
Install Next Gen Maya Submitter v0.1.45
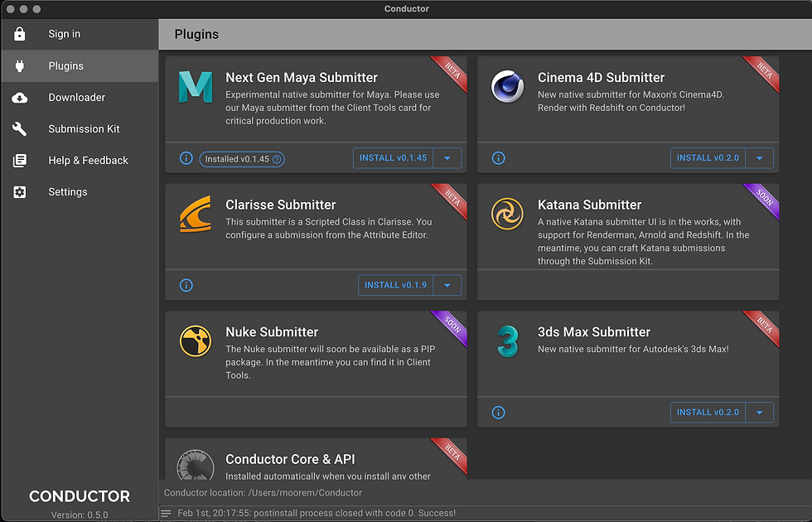394,158
